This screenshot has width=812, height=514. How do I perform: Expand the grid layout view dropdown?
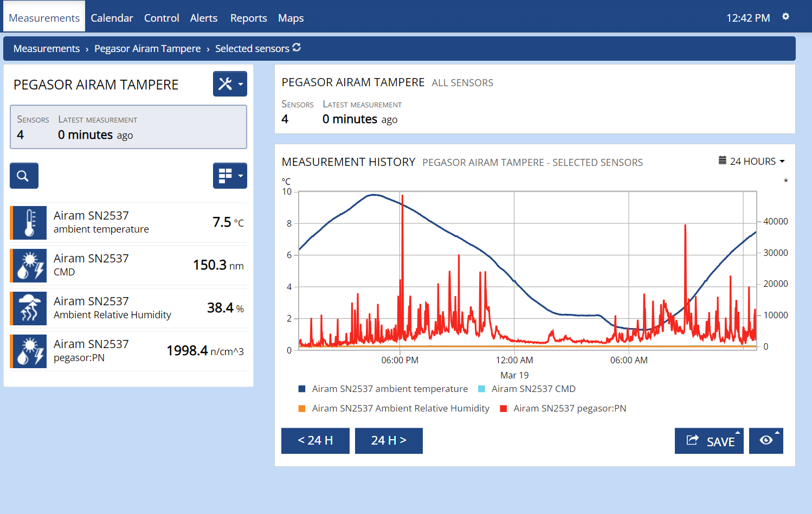(x=230, y=176)
